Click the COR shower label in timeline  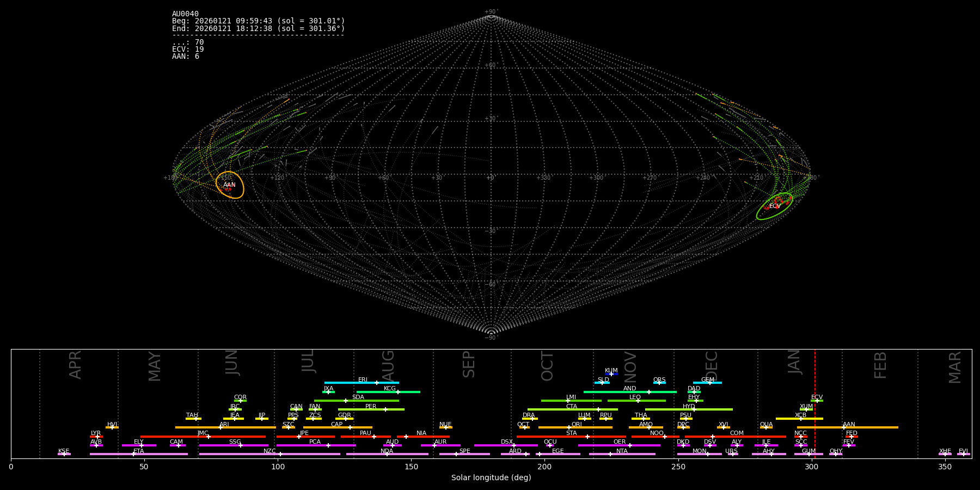240,397
